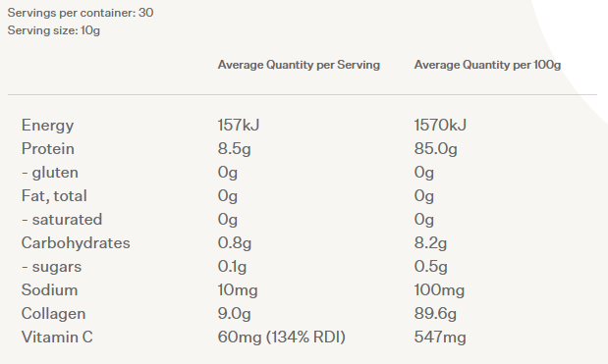
Task: Click the 8.5g protein per serving value
Action: pyautogui.click(x=234, y=149)
